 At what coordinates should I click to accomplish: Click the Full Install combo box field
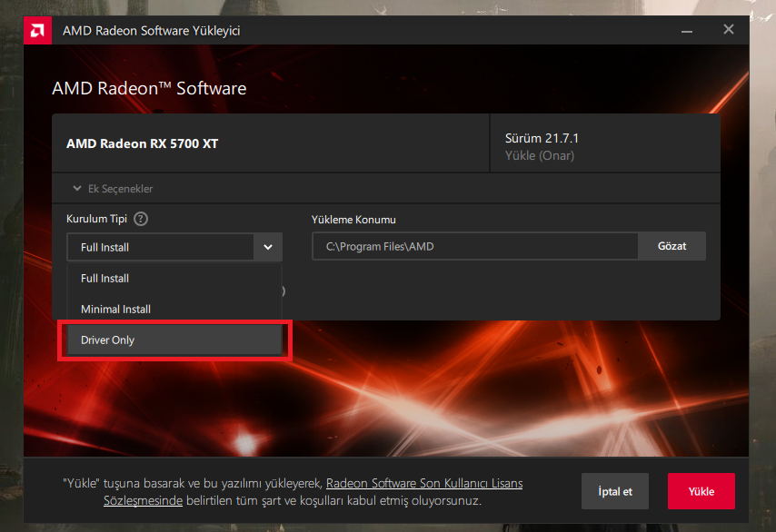coord(174,247)
